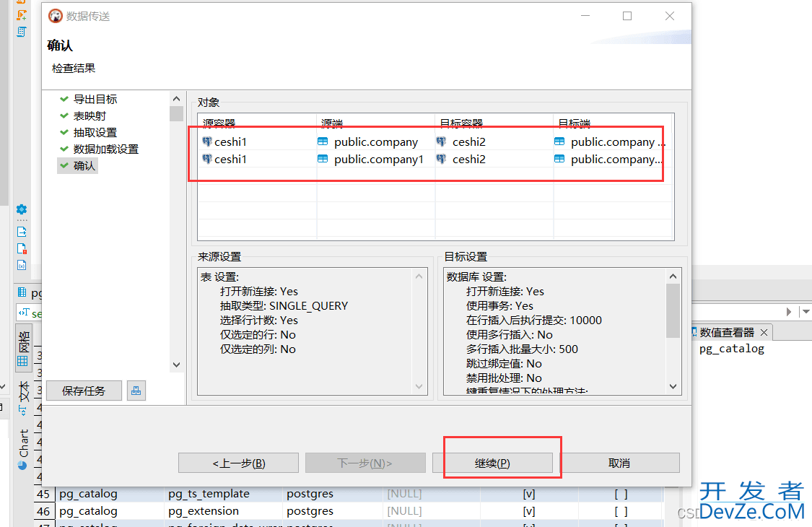Click the variables file icon in left sidebar
812x527 pixels.
[x=22, y=266]
